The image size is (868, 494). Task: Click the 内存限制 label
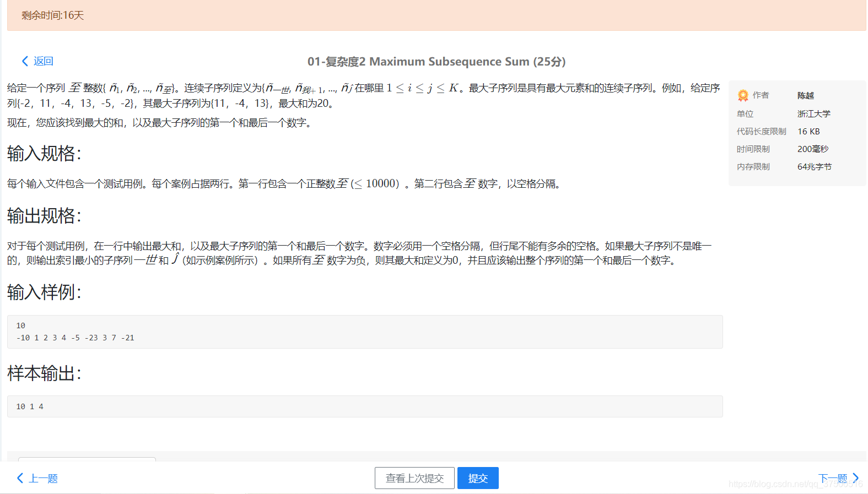753,166
